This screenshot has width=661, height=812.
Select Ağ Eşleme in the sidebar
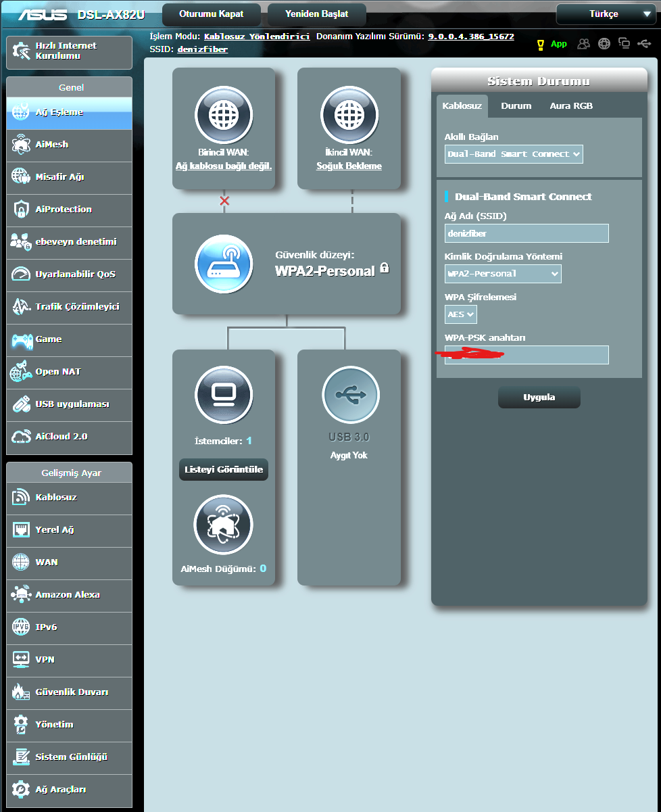[x=70, y=113]
